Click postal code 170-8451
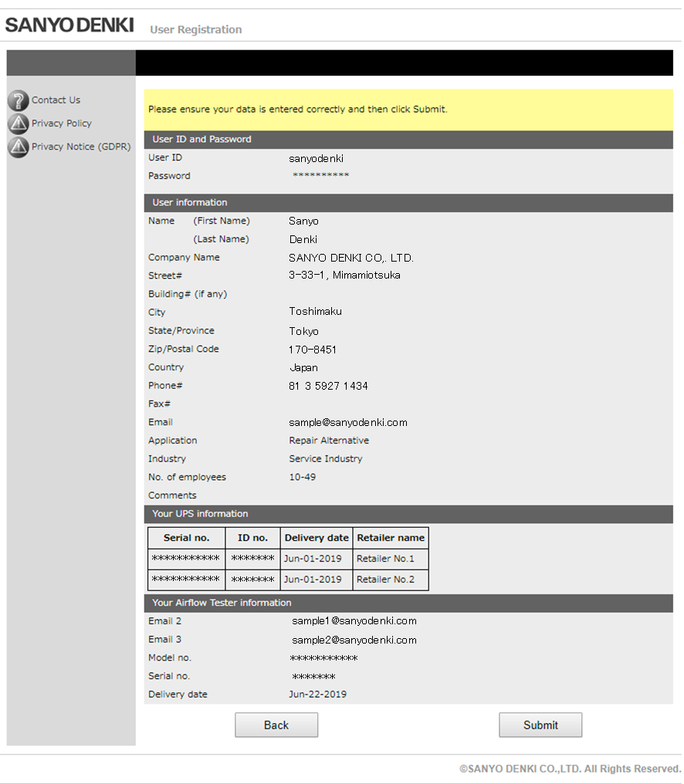The height and width of the screenshot is (784, 684). pyautogui.click(x=312, y=350)
